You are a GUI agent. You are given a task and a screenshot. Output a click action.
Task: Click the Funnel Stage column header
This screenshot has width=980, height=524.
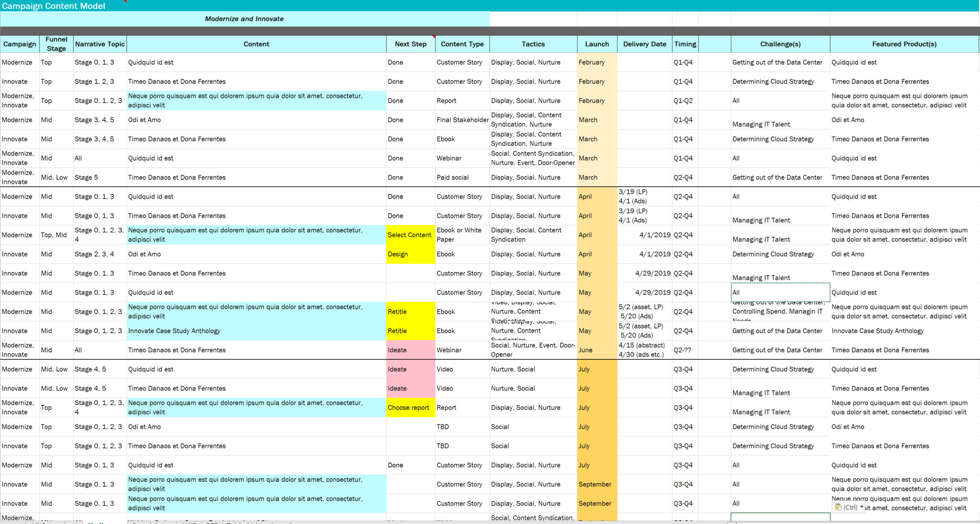56,44
